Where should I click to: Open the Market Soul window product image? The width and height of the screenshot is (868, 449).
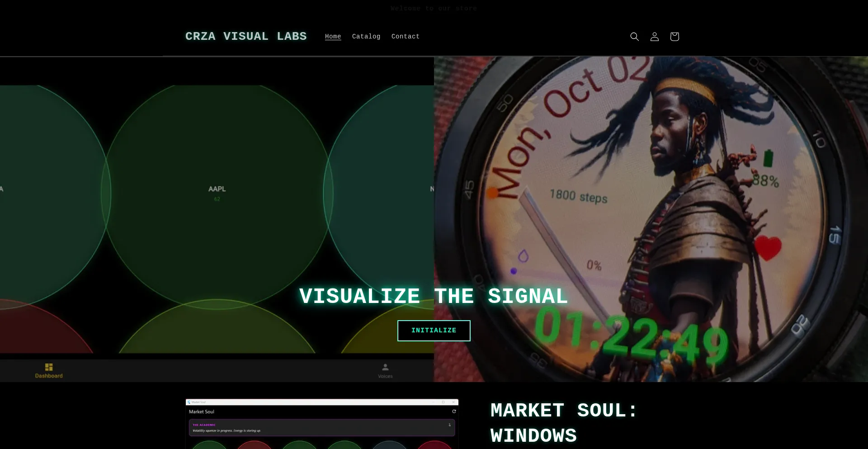point(322,424)
